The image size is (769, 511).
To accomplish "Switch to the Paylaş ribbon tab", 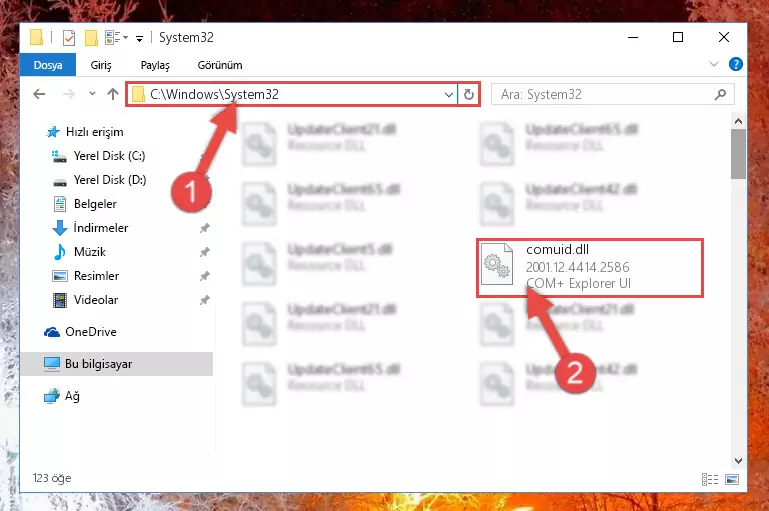I will [x=155, y=65].
